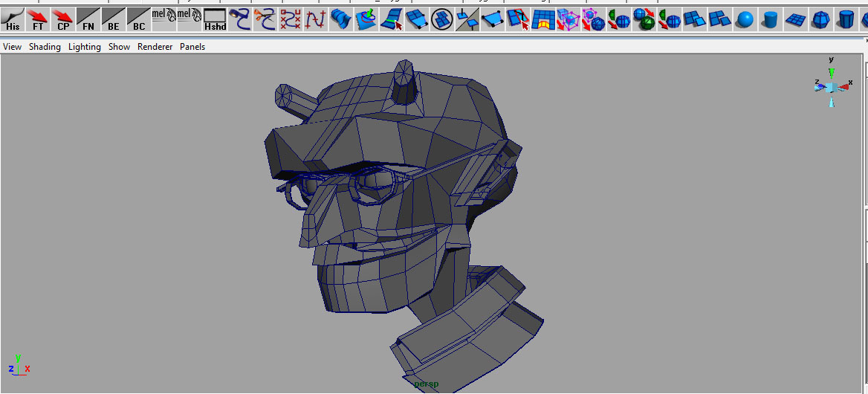Click the wavy Loft surface icon

[x=341, y=19]
